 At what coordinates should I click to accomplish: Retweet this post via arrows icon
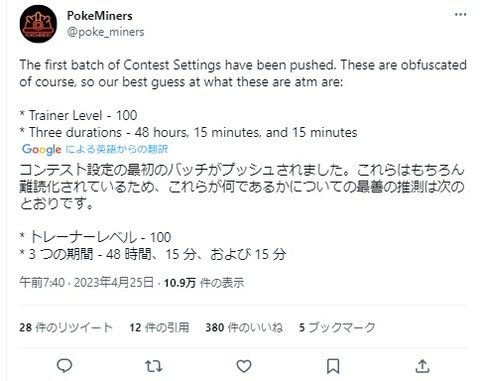click(154, 366)
